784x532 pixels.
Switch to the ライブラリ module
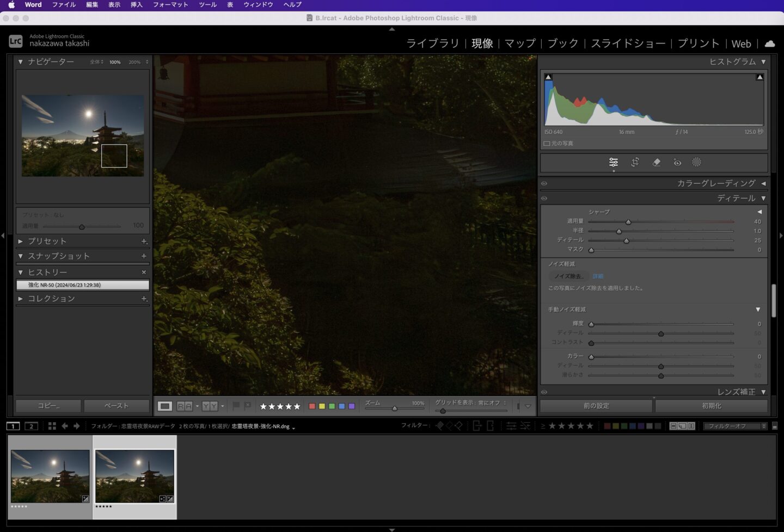tap(433, 44)
